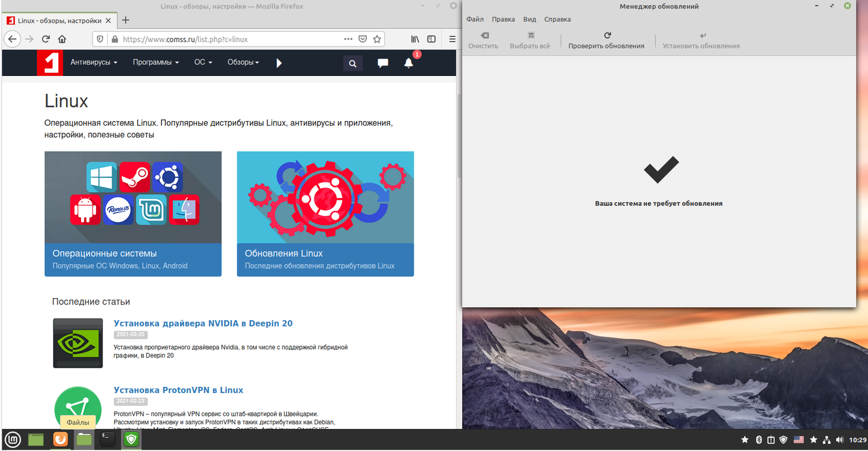
Task: Click the 2021-02-25 date label
Action: pos(130,335)
